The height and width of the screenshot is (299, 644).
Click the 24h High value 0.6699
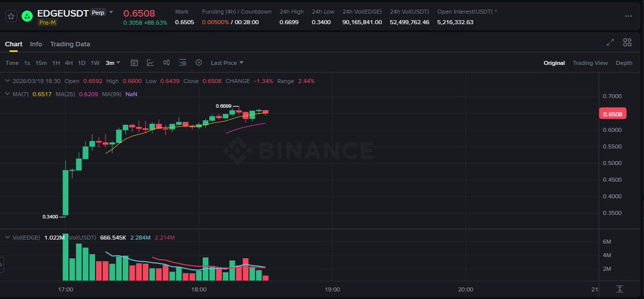pos(289,22)
